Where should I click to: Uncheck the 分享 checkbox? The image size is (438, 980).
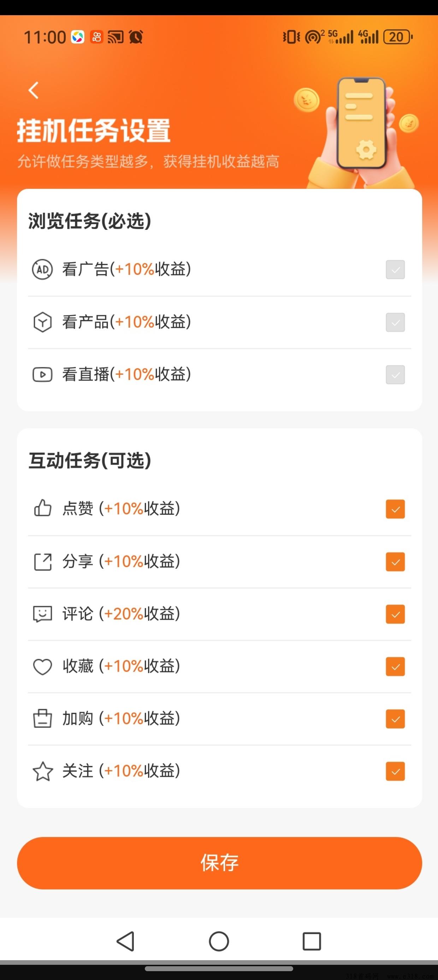395,561
